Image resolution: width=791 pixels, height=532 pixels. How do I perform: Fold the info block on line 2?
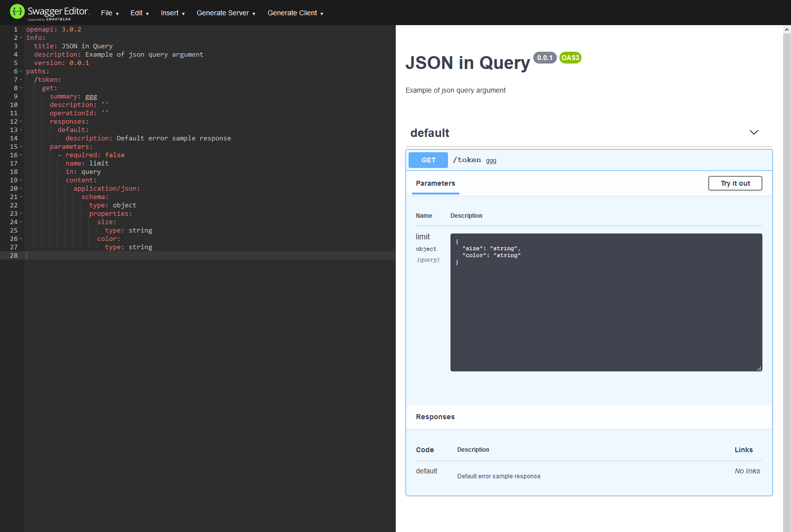click(x=22, y=37)
